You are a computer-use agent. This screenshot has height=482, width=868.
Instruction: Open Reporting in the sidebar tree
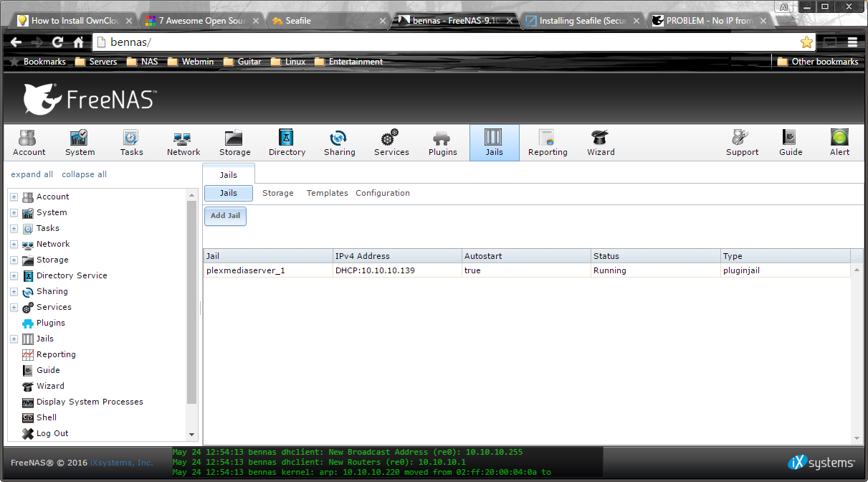[x=56, y=355]
